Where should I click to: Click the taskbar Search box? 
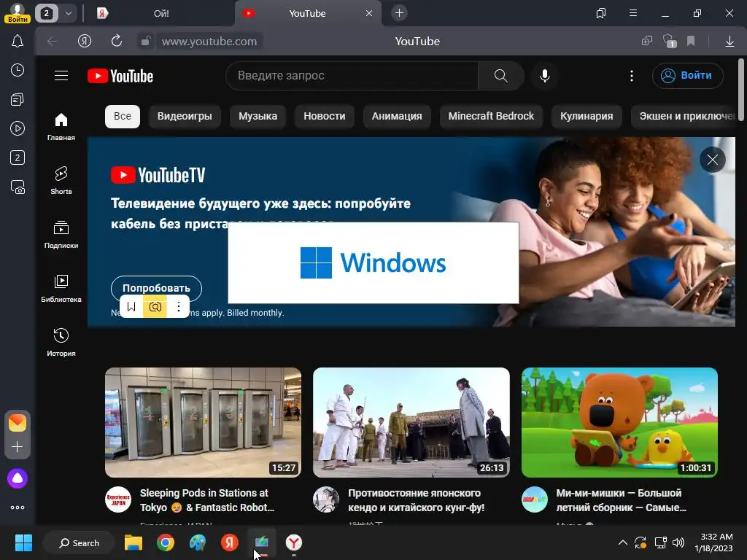pyautogui.click(x=79, y=542)
